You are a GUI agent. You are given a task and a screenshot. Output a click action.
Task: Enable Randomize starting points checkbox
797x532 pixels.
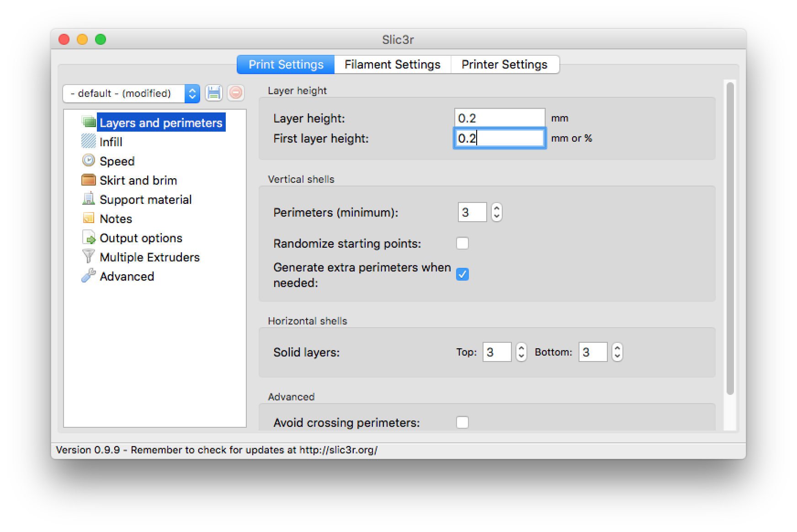point(462,243)
